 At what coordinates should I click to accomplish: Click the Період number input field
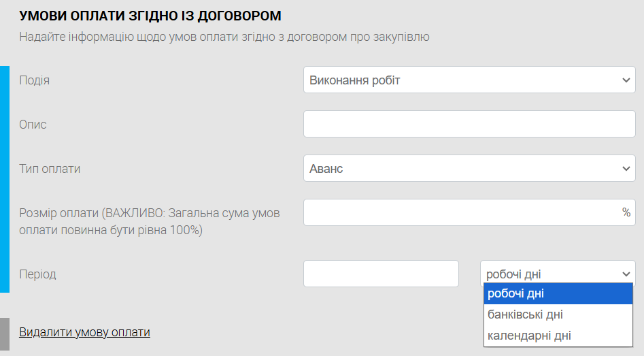[x=381, y=274]
